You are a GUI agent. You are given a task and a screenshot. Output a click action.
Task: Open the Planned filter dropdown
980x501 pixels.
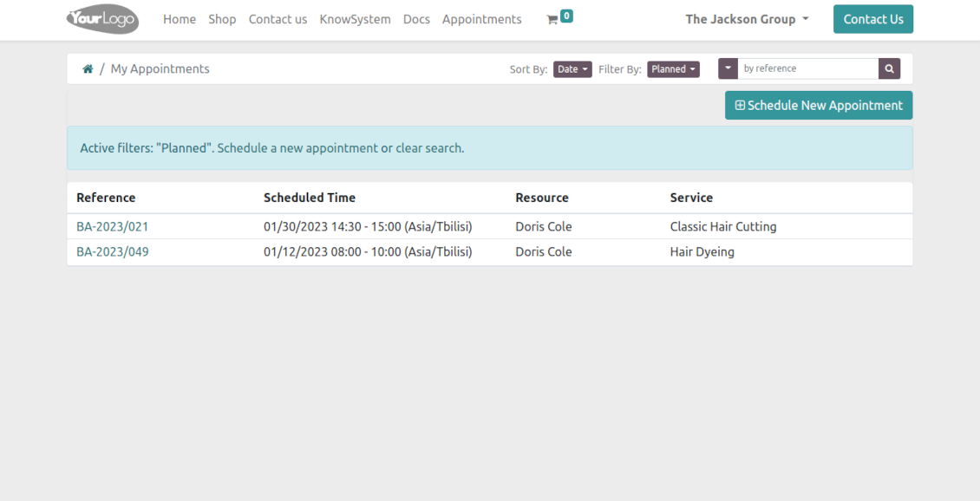tap(673, 69)
